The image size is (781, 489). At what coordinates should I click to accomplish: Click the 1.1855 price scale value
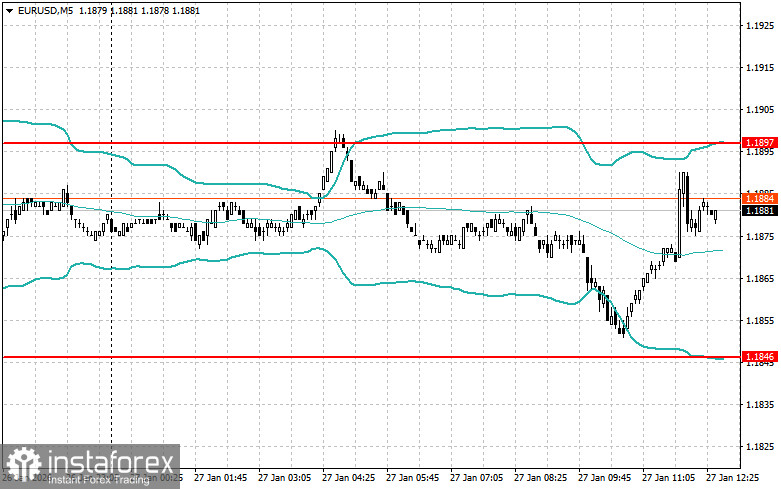(x=760, y=320)
